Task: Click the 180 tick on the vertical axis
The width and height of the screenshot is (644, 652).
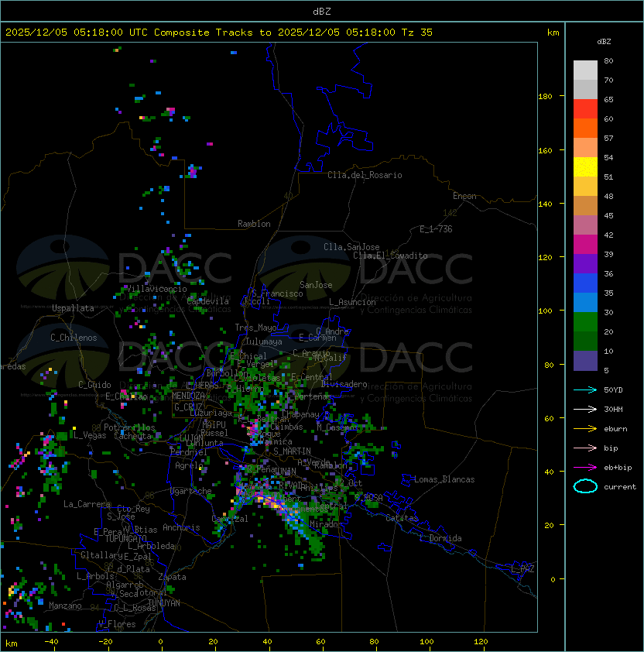Action: click(x=545, y=97)
